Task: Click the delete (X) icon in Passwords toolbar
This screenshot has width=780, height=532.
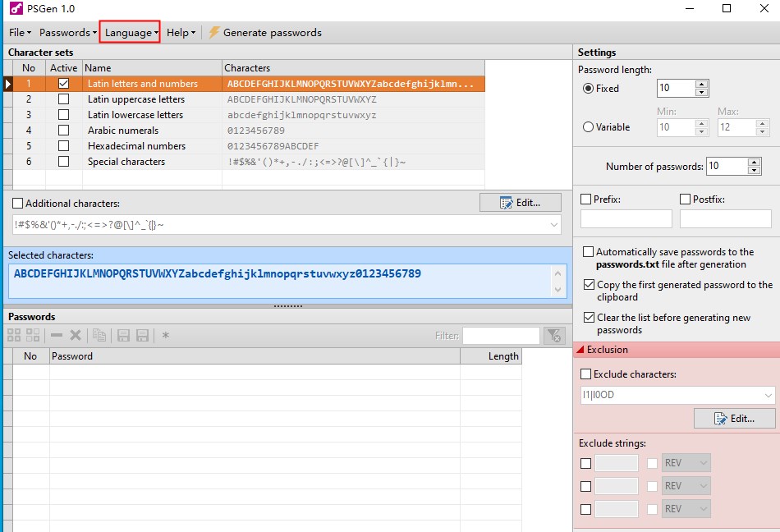Action: pos(76,335)
